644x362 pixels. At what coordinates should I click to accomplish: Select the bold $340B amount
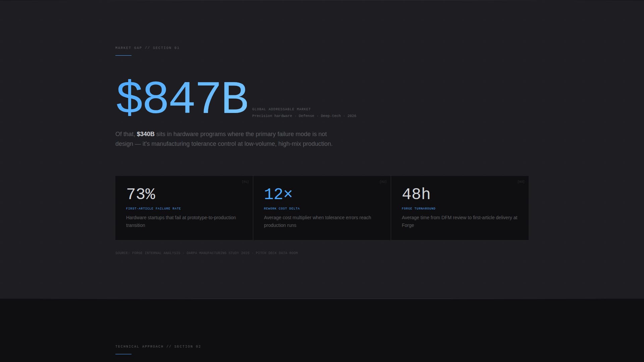coord(146,134)
